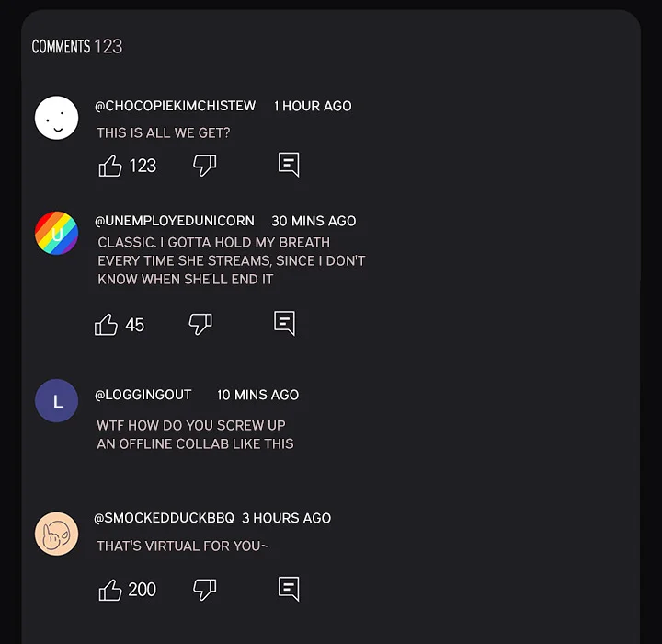Open the @CHOCOPIEKIMCHISTEW smiley avatar
This screenshot has width=662, height=644.
(x=56, y=118)
